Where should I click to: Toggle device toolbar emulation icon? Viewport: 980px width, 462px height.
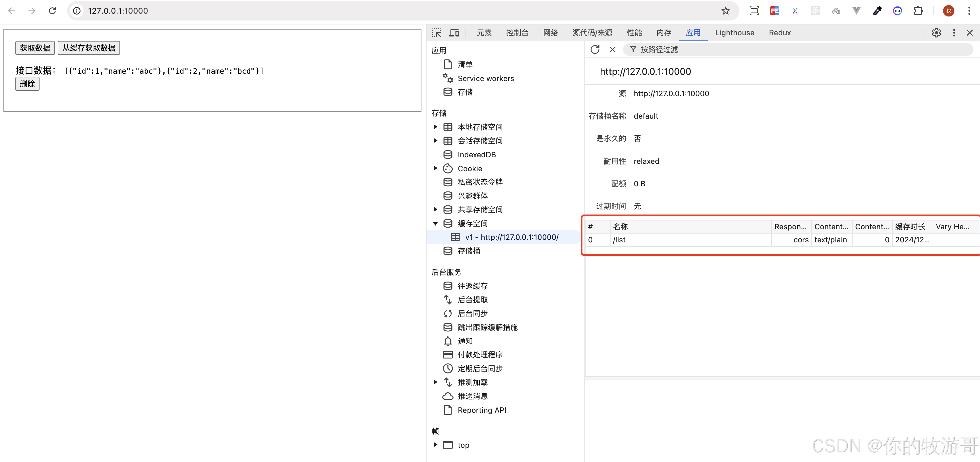coord(454,33)
